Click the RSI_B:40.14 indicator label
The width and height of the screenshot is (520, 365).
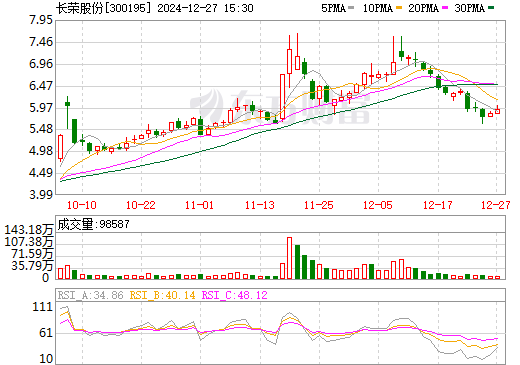[162, 295]
